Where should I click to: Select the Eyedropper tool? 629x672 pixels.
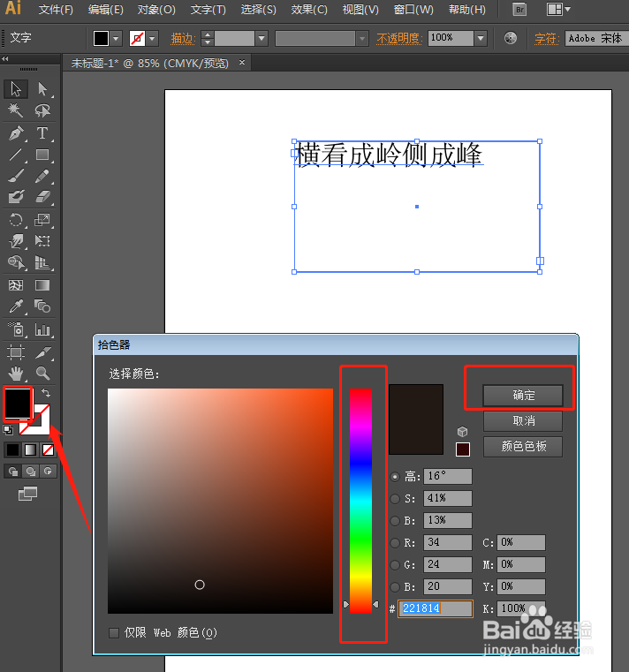point(16,306)
